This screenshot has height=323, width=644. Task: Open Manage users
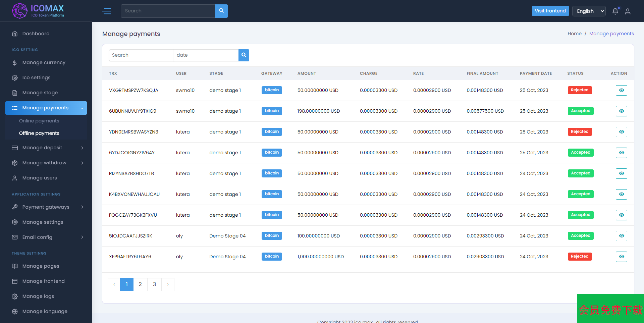[46, 178]
